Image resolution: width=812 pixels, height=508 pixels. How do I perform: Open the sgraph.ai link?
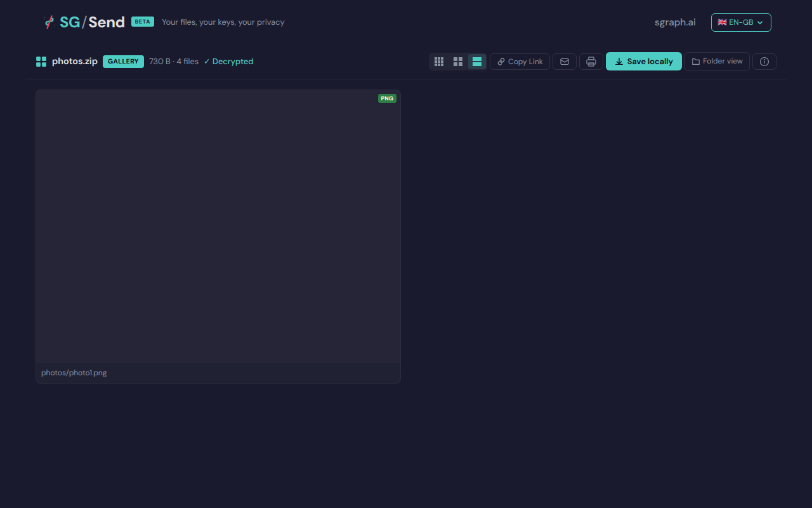(675, 22)
